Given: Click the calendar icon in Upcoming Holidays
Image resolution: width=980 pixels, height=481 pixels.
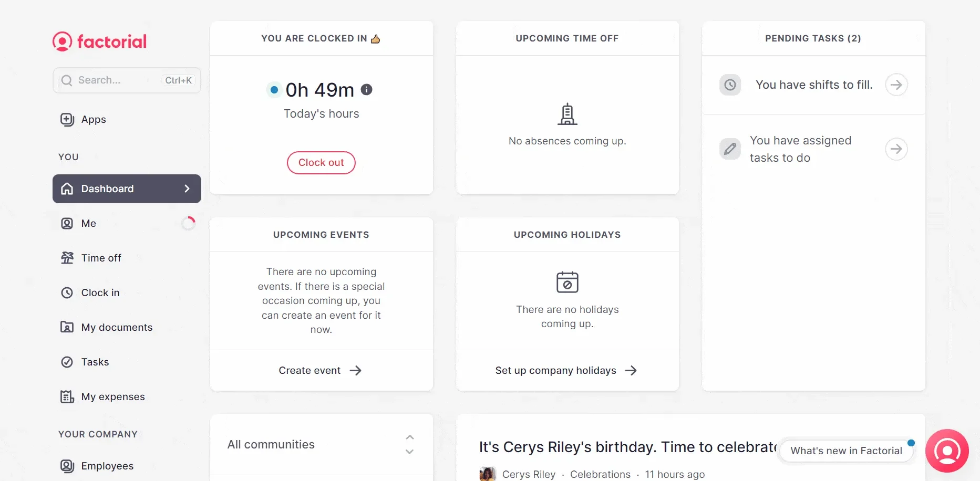Looking at the screenshot, I should coord(567,281).
